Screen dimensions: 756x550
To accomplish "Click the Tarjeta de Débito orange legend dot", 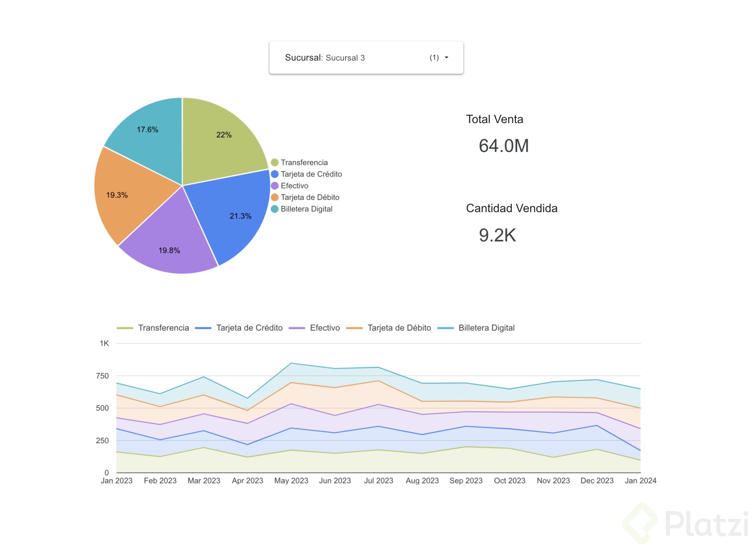I will point(274,197).
